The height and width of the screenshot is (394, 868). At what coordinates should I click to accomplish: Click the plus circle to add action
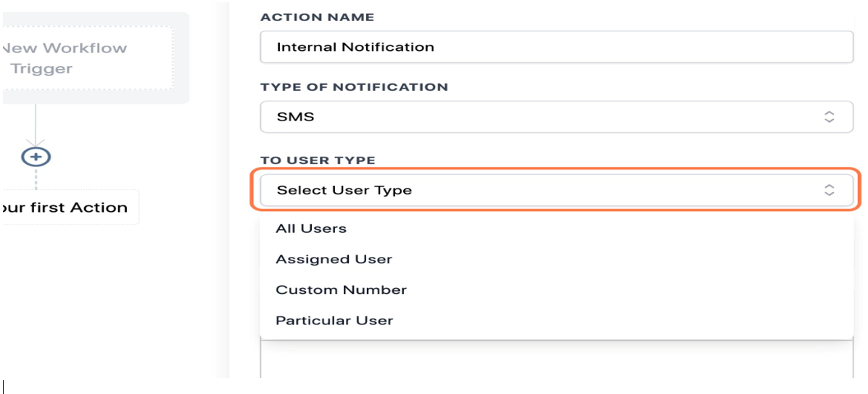[x=36, y=157]
